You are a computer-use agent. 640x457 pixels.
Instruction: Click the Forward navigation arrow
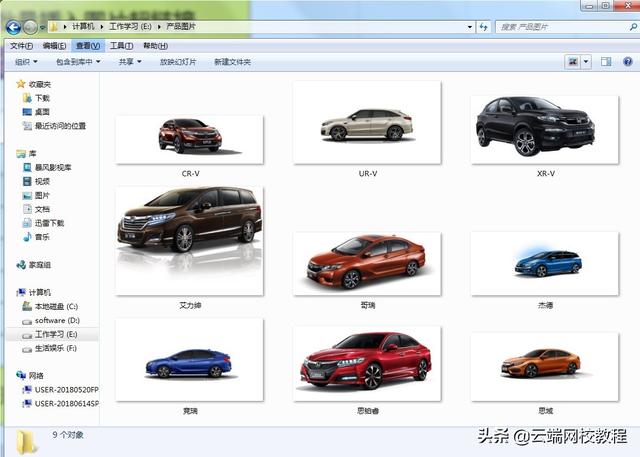click(x=30, y=27)
